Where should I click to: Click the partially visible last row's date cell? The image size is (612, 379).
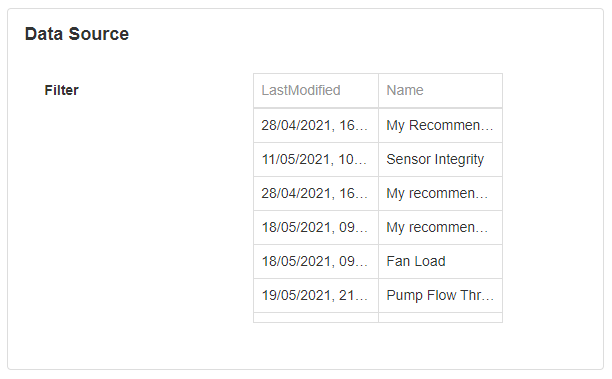click(x=316, y=317)
